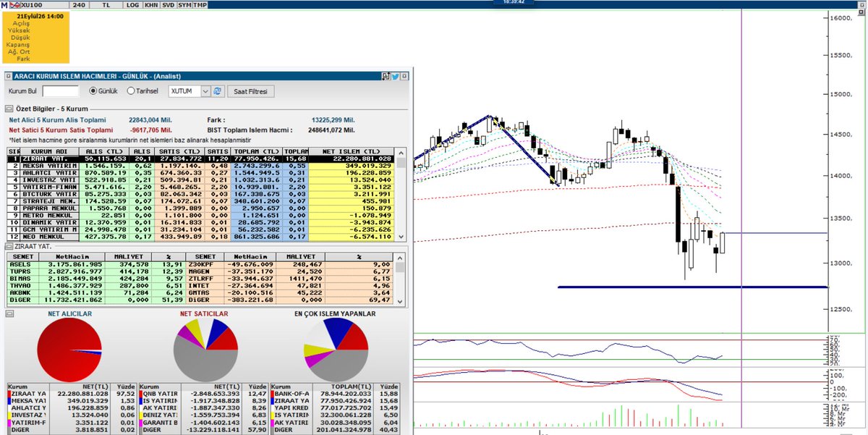
Task: Click the sort icon in Araci Kurum title bar
Action: click(386, 75)
